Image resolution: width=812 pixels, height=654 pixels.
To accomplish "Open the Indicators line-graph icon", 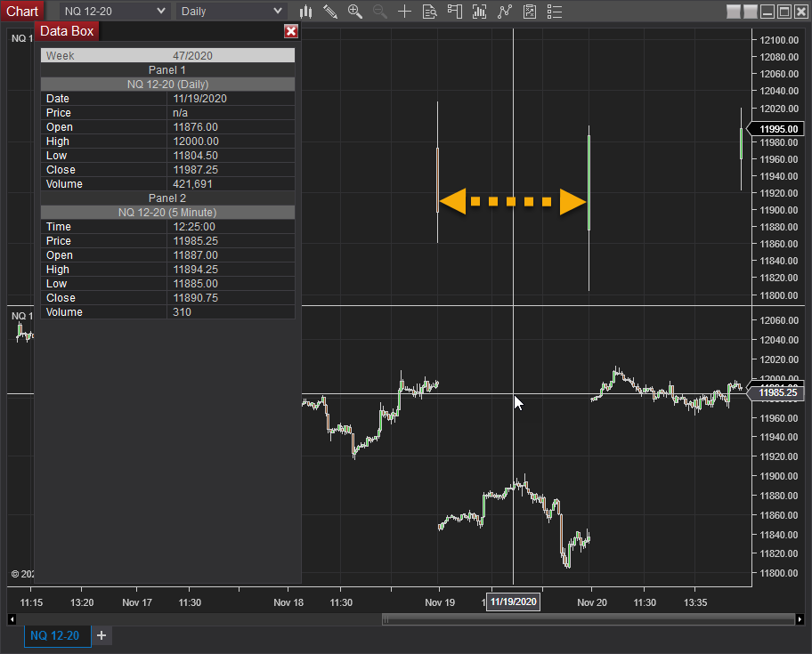I will tap(505, 12).
